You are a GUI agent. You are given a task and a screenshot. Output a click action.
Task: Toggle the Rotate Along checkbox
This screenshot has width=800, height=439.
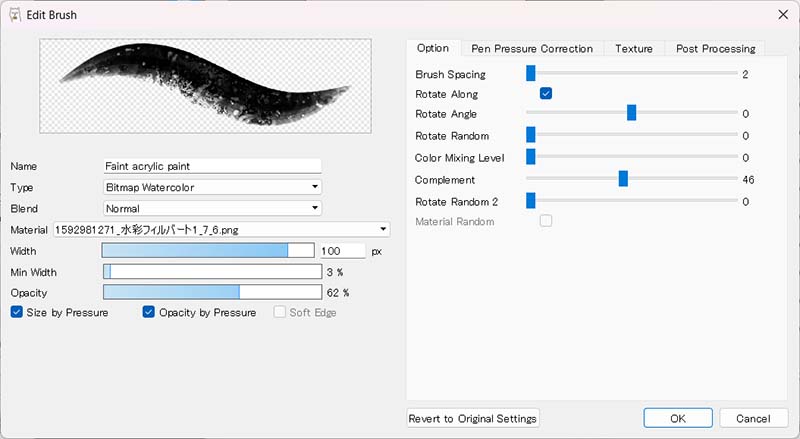[546, 93]
